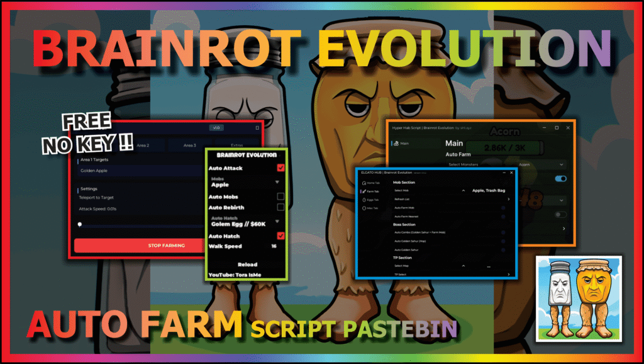Switch to the Area 2 tab
Image resolution: width=644 pixels, height=364 pixels.
pos(143,145)
